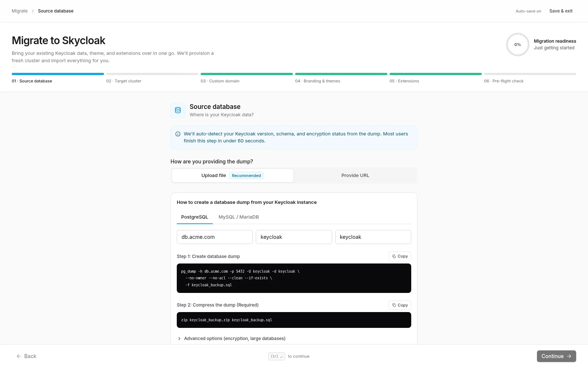Go to step 04 Branding & themes
The image size is (588, 368).
point(341,78)
